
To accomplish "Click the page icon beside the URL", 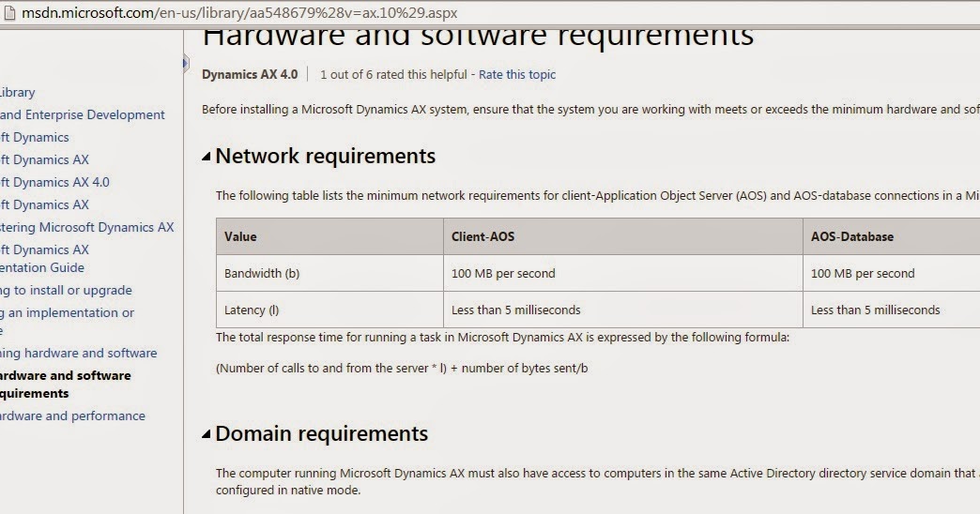I will [8, 12].
